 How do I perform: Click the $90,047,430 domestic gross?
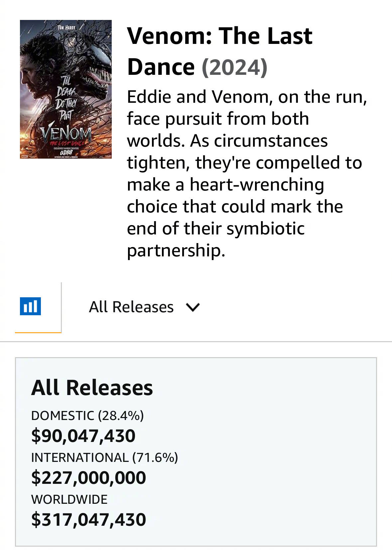tap(83, 436)
